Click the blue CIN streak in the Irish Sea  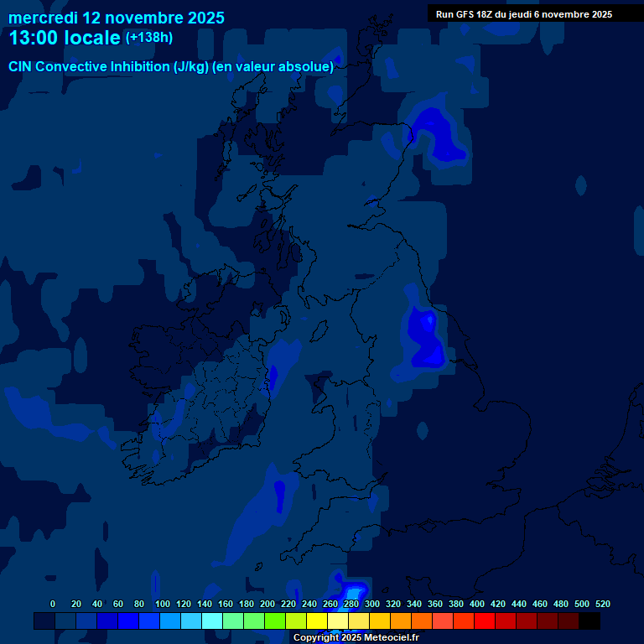pos(273,375)
